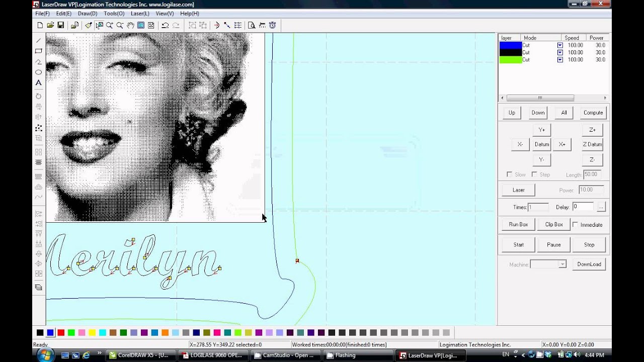Image resolution: width=644 pixels, height=362 pixels.
Task: Click the Import file icon
Action: [74, 25]
